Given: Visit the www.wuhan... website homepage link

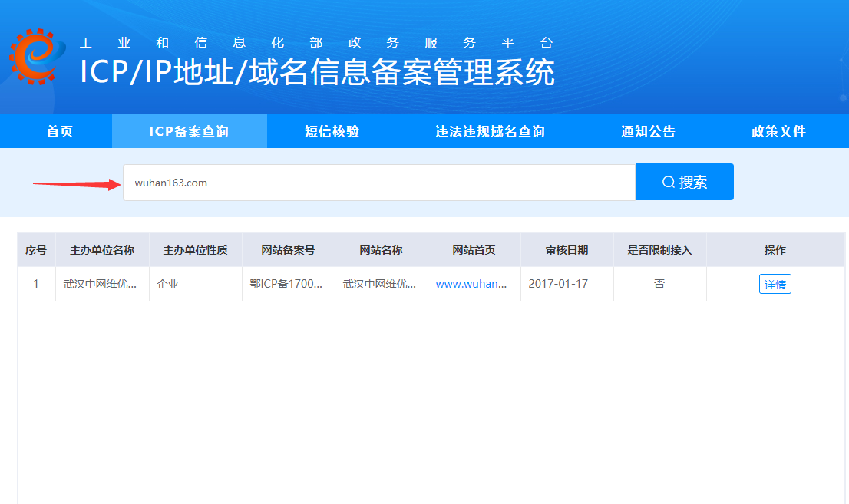Looking at the screenshot, I should (x=471, y=284).
